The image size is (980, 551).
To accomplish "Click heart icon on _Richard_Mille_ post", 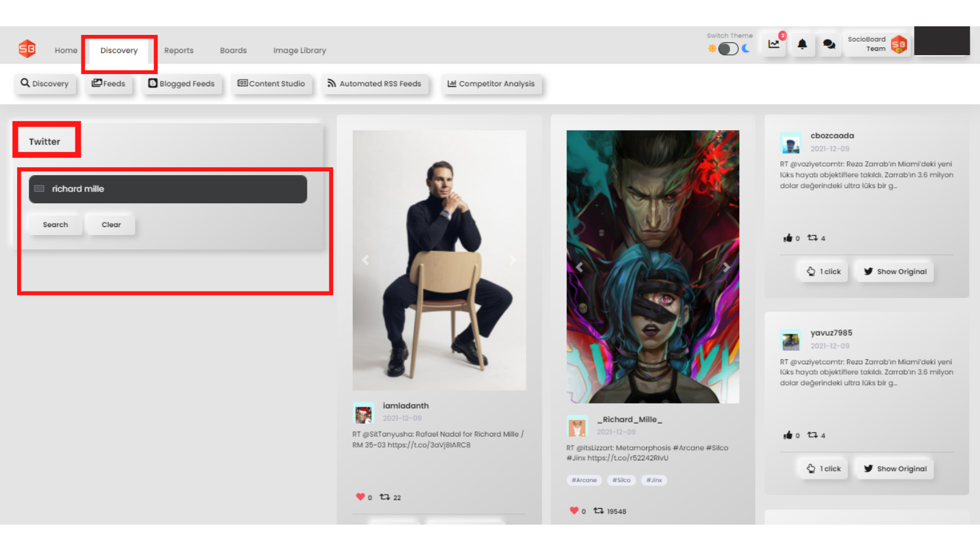I will (574, 511).
